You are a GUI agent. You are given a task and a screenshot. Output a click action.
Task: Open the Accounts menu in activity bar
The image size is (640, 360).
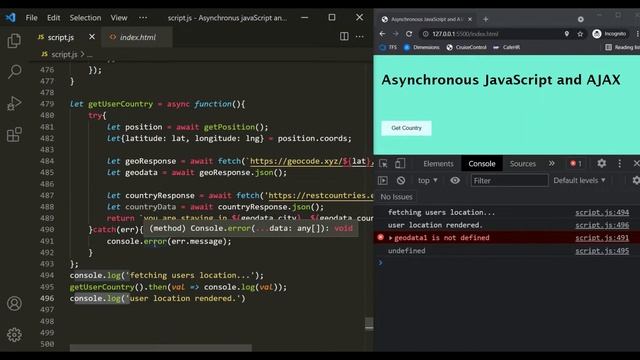(x=14, y=303)
